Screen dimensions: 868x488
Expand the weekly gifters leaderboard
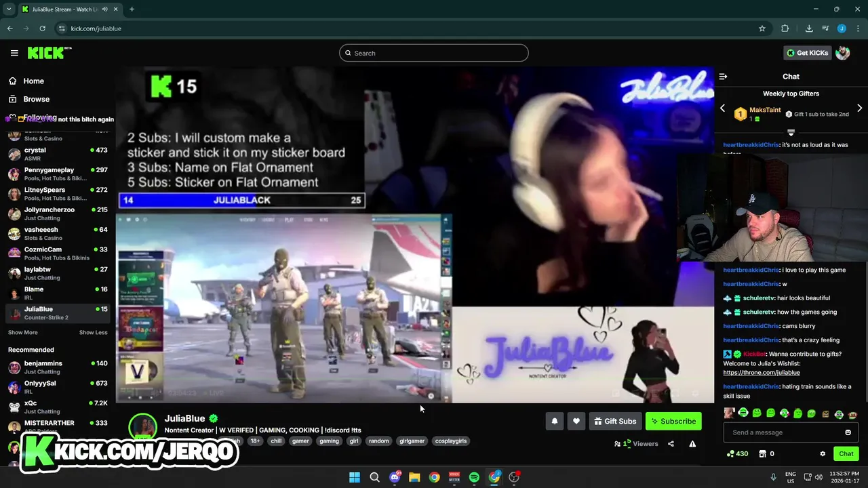791,132
